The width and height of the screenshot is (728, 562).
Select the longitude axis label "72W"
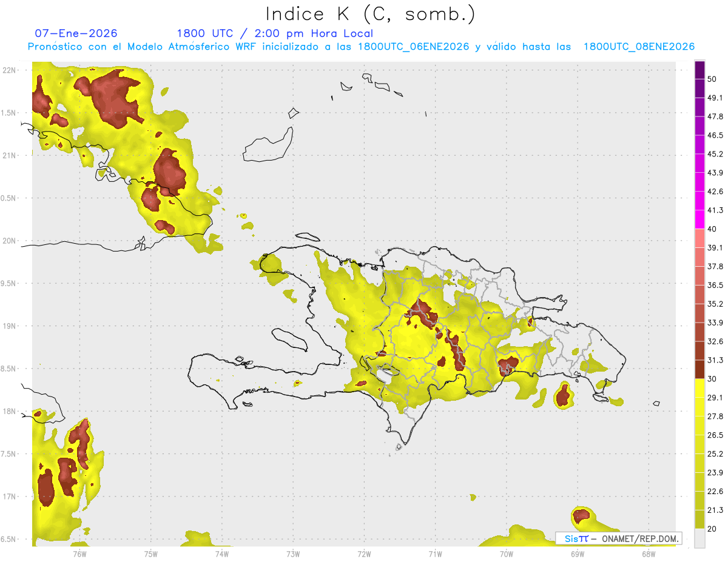[x=364, y=554]
